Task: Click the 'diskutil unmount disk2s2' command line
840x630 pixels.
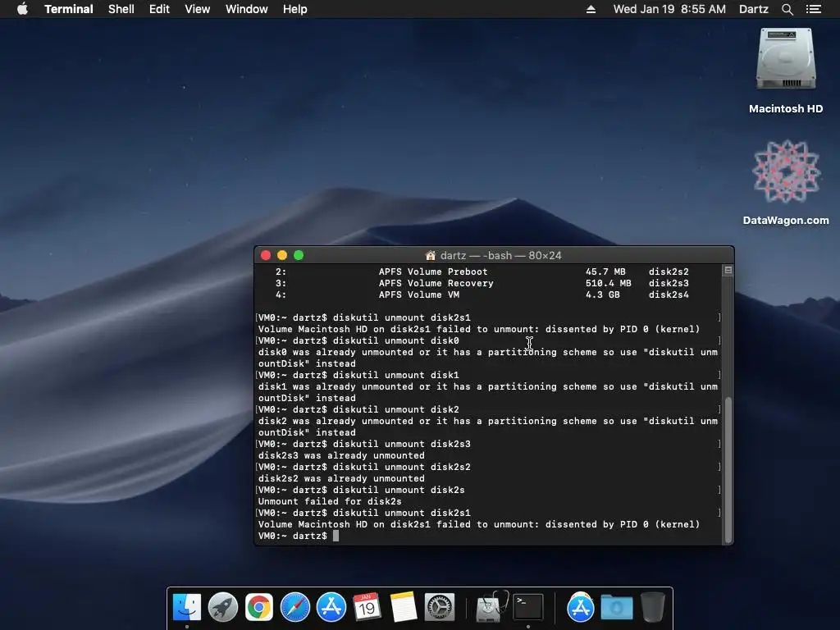Action: (x=402, y=467)
